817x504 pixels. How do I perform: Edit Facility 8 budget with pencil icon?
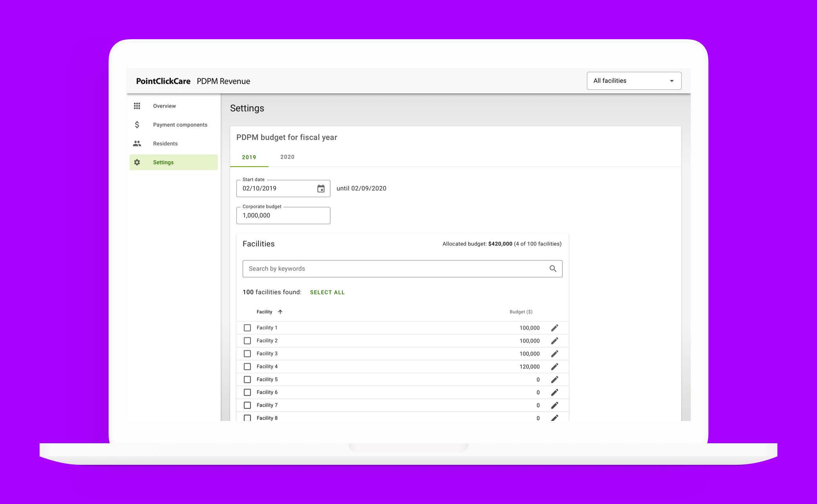coord(554,418)
